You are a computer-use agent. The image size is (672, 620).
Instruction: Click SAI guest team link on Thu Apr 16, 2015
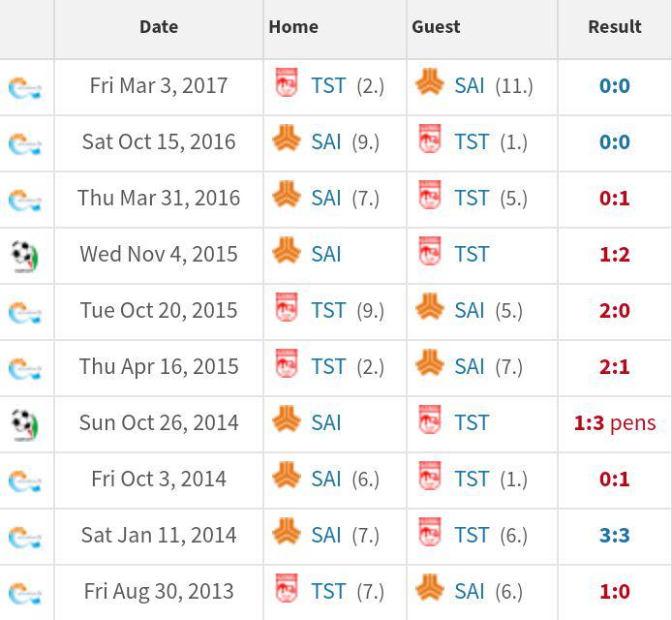(x=470, y=367)
